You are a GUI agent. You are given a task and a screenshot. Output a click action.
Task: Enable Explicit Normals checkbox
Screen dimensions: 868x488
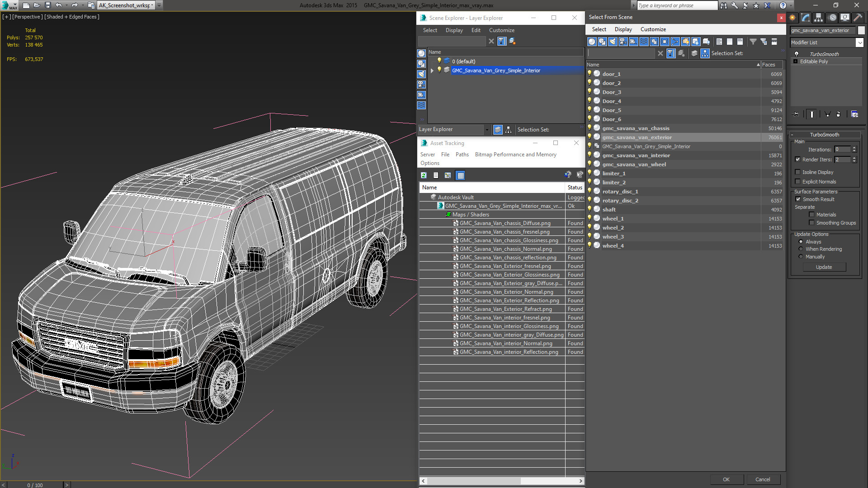pyautogui.click(x=798, y=182)
